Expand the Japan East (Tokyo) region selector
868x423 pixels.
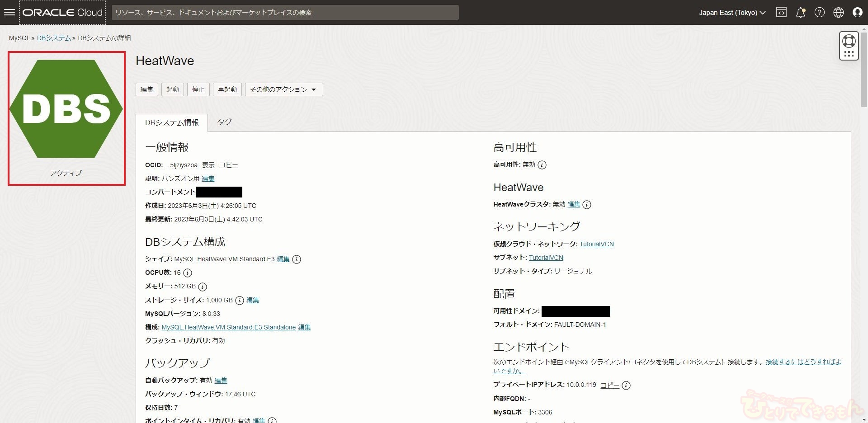732,12
